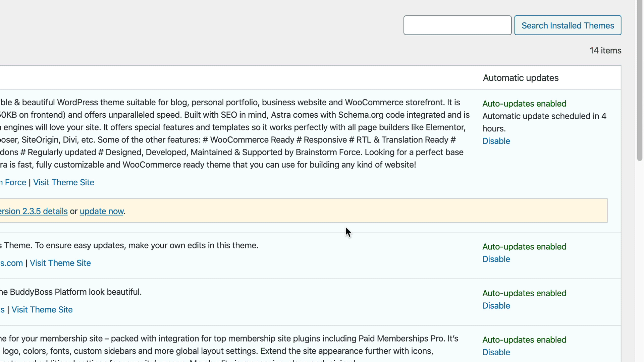Disable auto-updates for the BuddyBoss theme
Screen dimensions: 644x362
coord(496,306)
